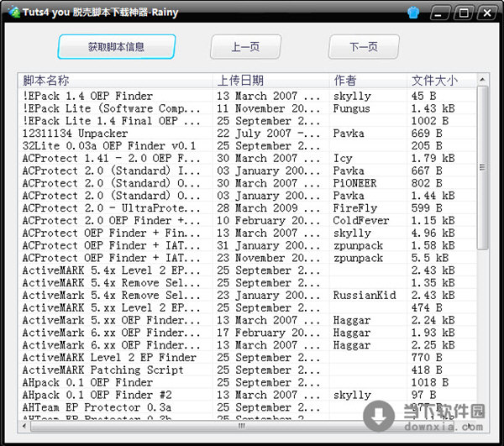The image size is (504, 446).
Task: Select row ACProtect OEP Finder + Fin...
Action: pos(247,233)
